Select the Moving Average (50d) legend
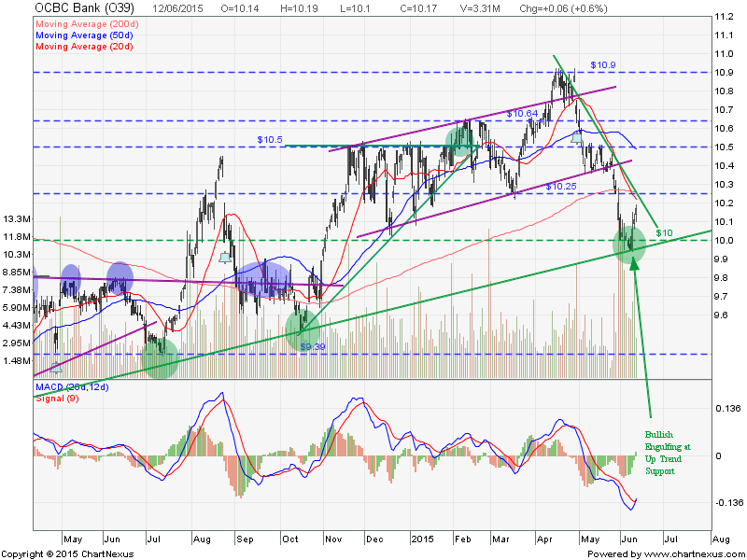Viewport: 747px width, 560px height. 84,35
